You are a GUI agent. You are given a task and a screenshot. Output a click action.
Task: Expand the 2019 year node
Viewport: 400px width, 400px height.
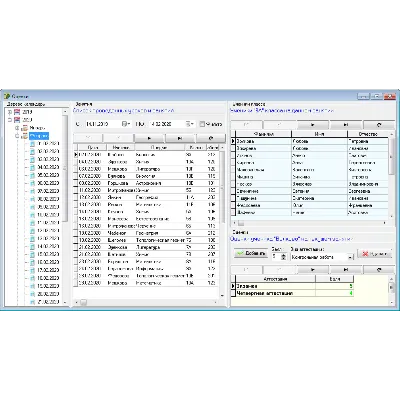coord(10,112)
